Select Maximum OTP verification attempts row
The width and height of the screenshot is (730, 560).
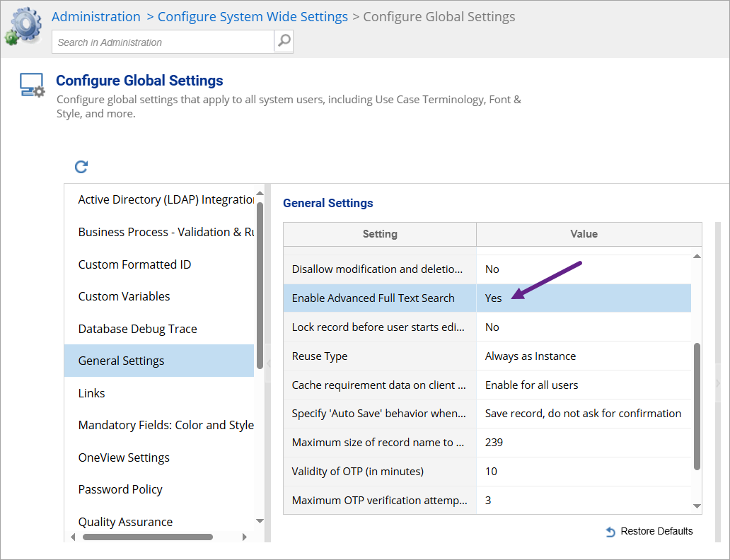point(487,501)
